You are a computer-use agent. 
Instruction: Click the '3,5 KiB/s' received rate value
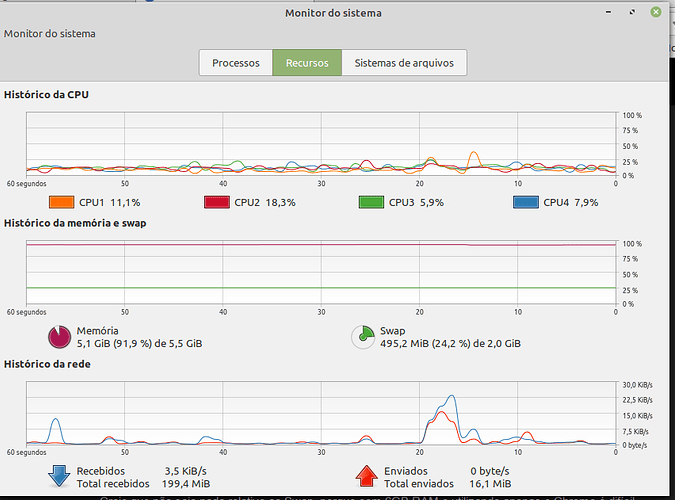186,471
